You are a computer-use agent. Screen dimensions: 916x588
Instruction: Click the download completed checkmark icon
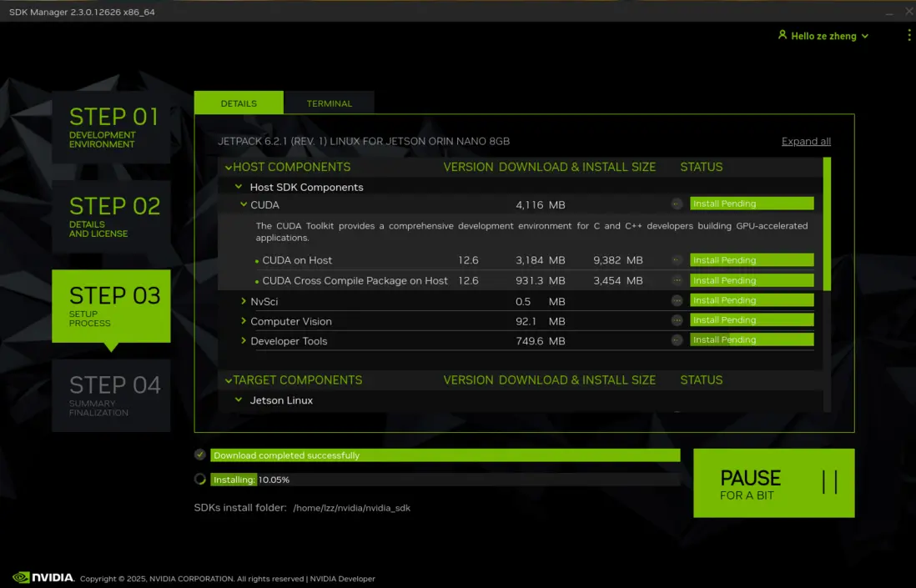click(199, 455)
